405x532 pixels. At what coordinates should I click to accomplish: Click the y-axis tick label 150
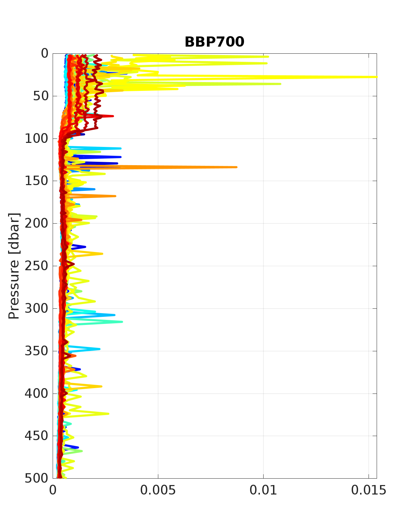37,181
